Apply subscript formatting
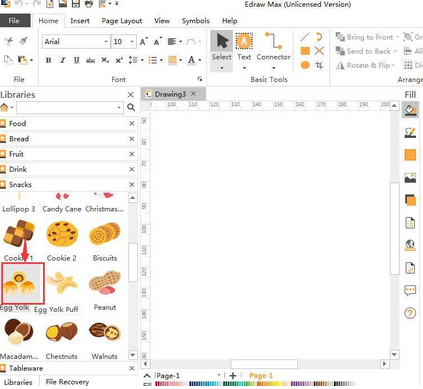This screenshot has width=423, height=389. (105, 60)
